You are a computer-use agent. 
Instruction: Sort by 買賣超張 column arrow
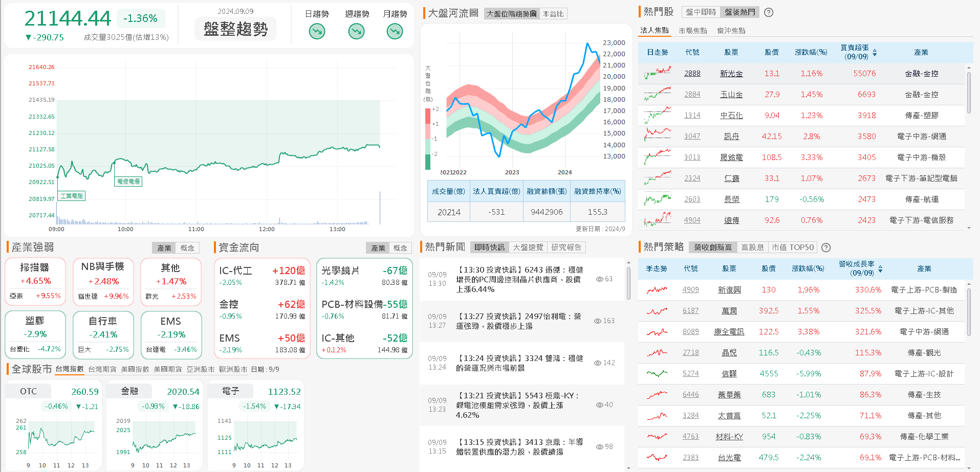click(x=875, y=53)
